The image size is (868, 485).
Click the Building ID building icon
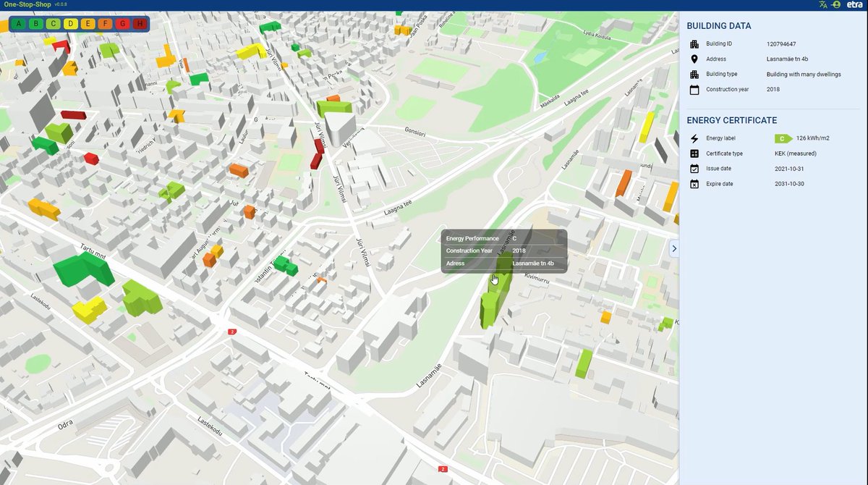(x=694, y=43)
